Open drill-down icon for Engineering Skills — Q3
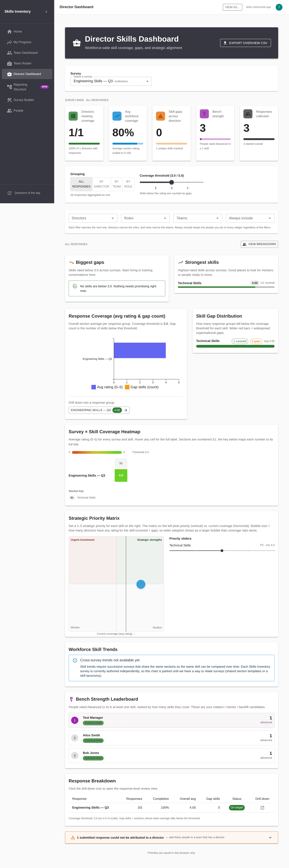Viewport: 289px width, 868px height. point(262,808)
